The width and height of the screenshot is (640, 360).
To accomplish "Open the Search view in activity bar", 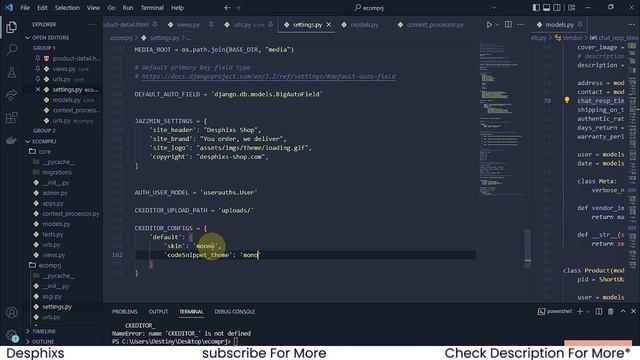I will (11, 50).
